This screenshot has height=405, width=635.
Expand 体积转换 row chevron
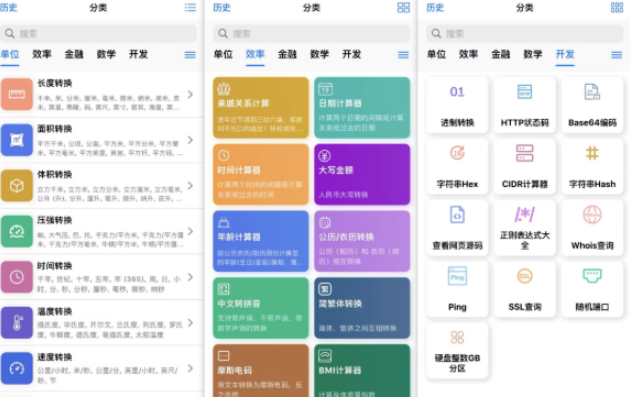tap(190, 186)
